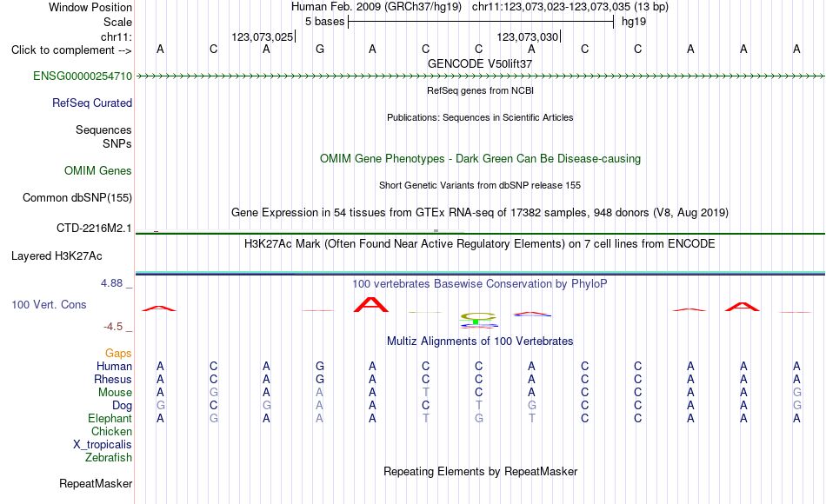
Task: Click the 123,073,025 ruler coordinate
Action: (x=263, y=36)
